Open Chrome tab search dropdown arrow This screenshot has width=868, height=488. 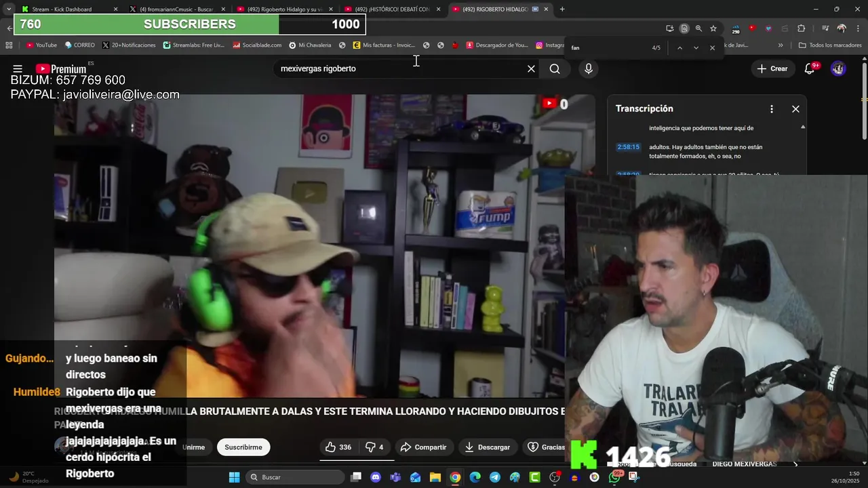pyautogui.click(x=9, y=9)
